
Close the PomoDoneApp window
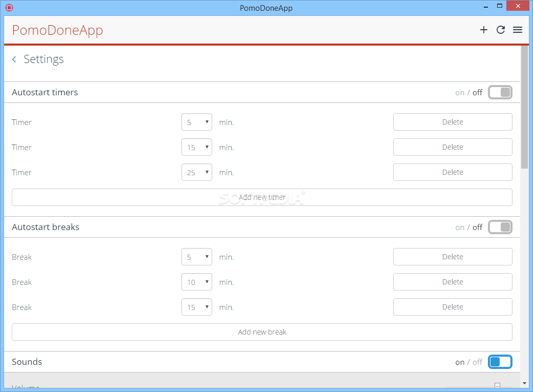(x=518, y=6)
